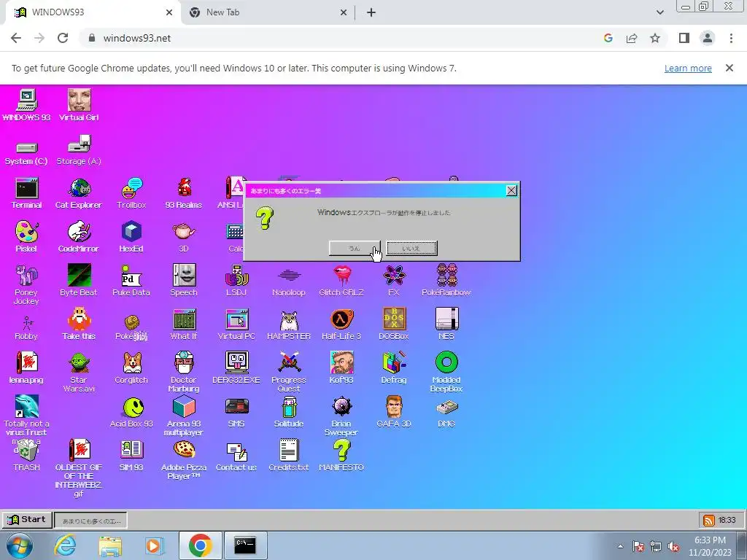Launch the Brian Sweeper icon
747x560 pixels.
(x=341, y=416)
